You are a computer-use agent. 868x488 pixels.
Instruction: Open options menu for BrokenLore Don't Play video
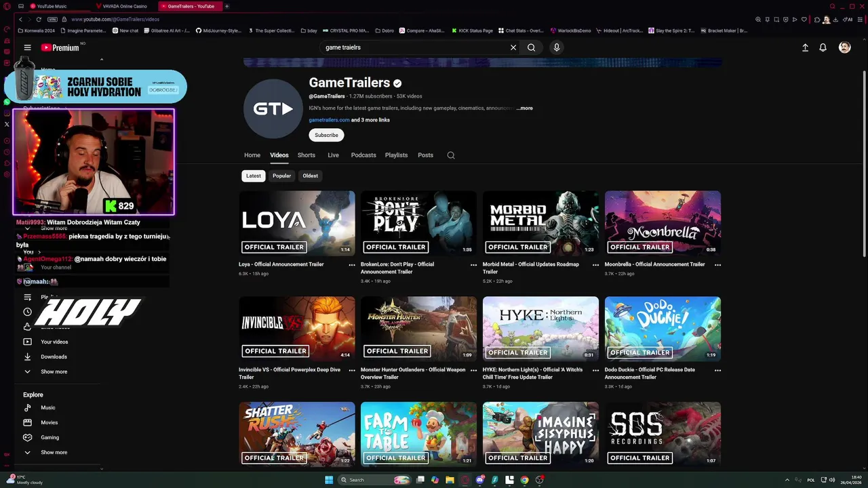(473, 265)
